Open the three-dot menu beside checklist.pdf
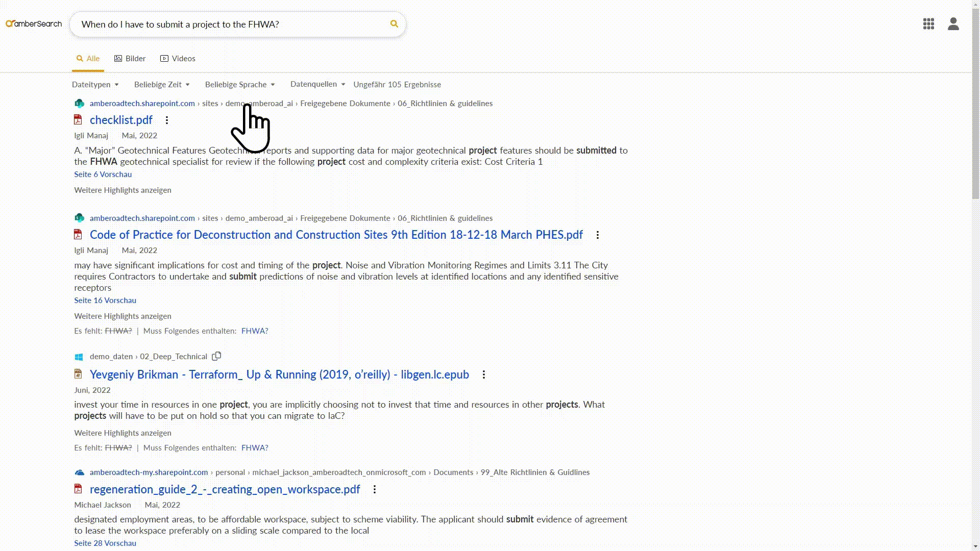980x551 pixels. pyautogui.click(x=167, y=120)
